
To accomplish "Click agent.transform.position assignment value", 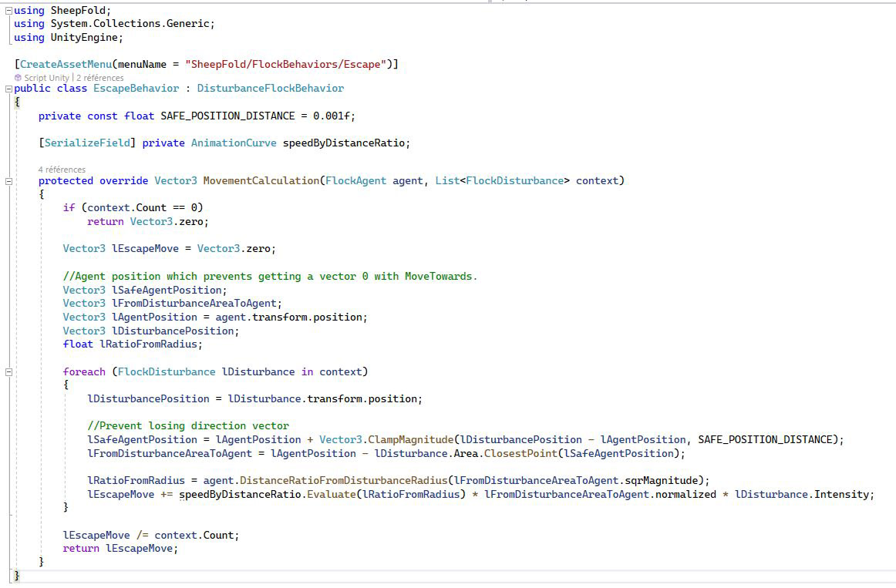I will 288,317.
